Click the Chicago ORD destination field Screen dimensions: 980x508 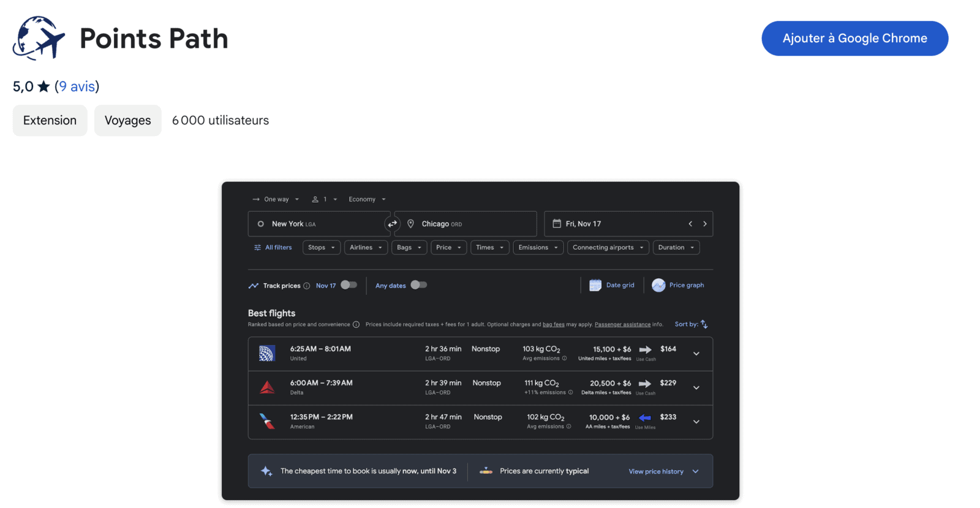coord(466,224)
